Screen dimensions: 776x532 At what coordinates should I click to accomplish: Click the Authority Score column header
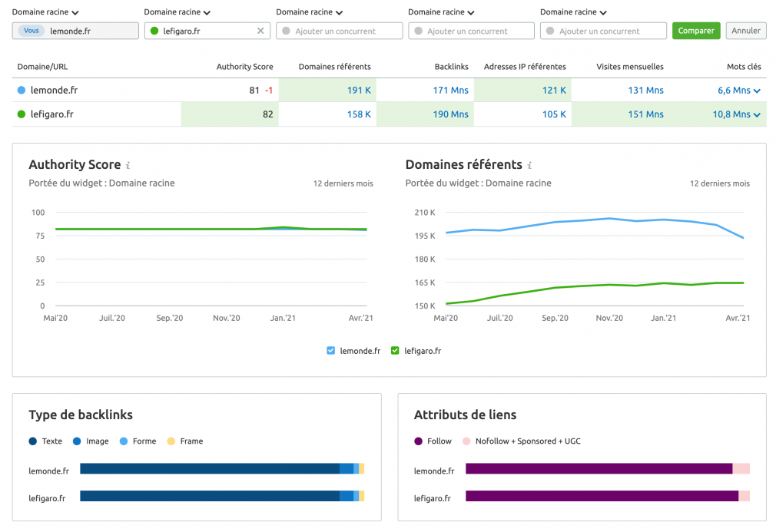[x=244, y=67]
